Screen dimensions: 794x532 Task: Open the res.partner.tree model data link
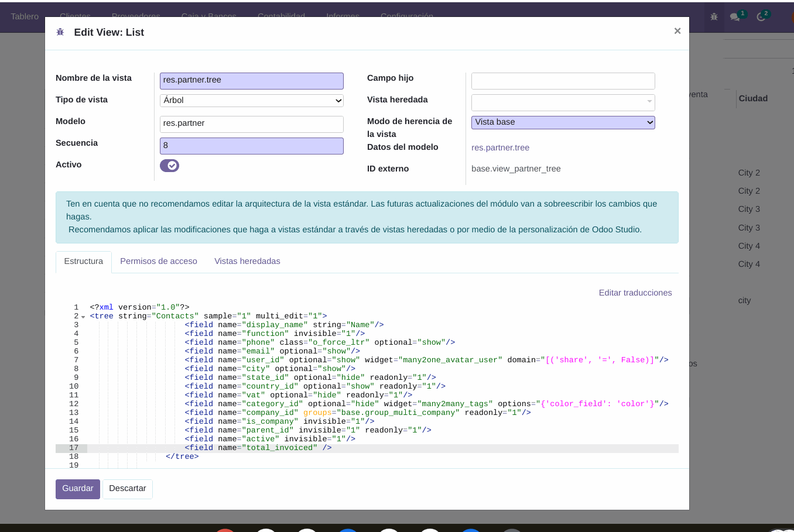[500, 147]
